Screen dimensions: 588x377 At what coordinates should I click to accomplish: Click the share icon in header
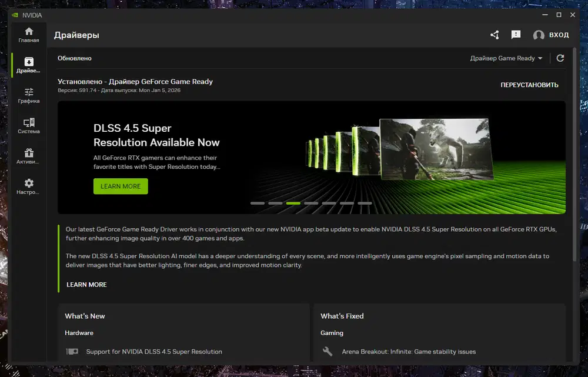[x=495, y=35]
